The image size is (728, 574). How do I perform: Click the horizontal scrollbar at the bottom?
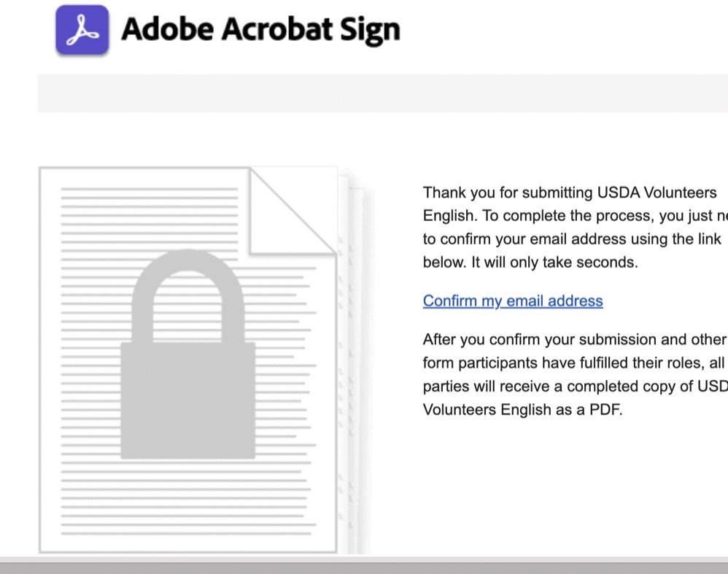[364, 568]
